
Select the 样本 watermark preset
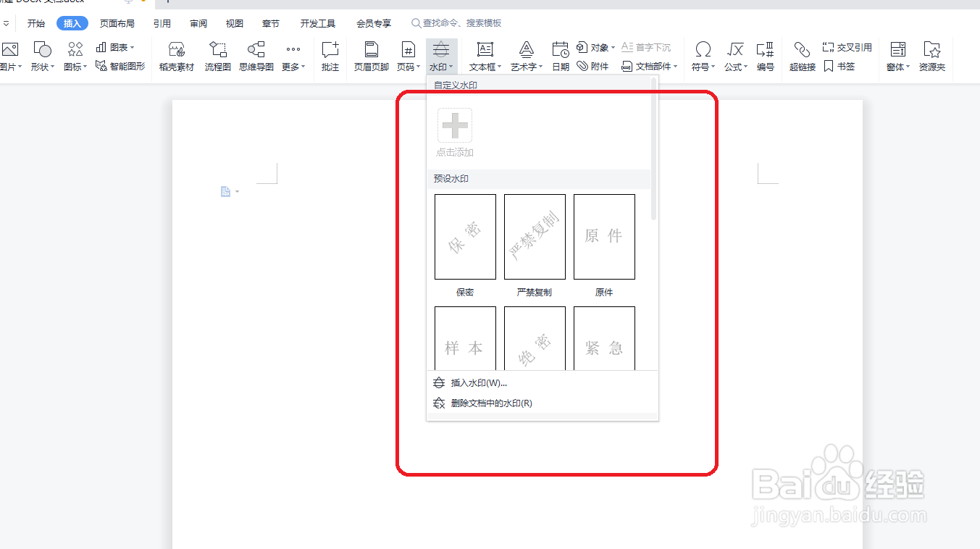[465, 338]
